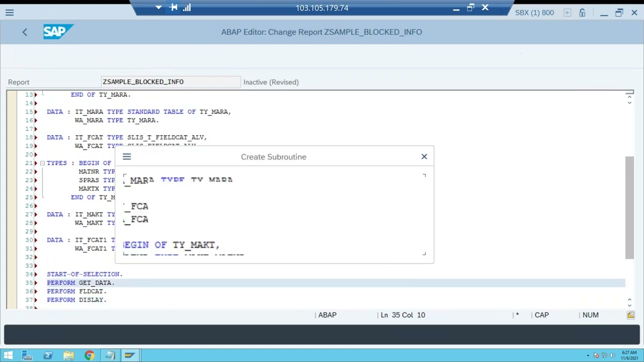Click the editor settings icon in status bar
This screenshot has height=362, width=644.
[630, 315]
